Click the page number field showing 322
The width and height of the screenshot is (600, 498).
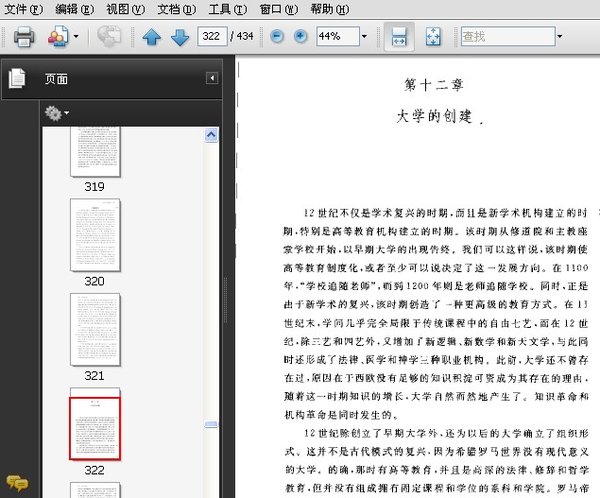[213, 38]
